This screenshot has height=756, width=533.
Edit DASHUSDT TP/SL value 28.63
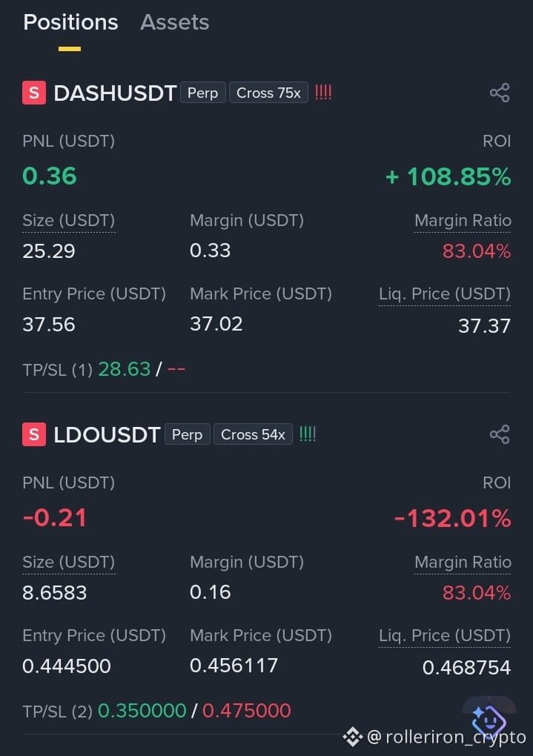[x=125, y=369]
